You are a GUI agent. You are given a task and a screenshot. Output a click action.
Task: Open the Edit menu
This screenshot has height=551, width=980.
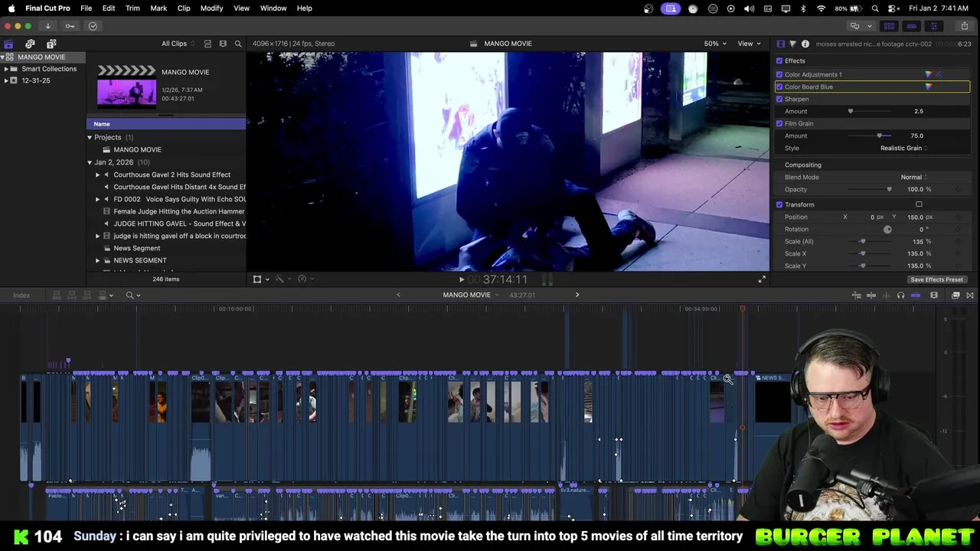coord(109,8)
